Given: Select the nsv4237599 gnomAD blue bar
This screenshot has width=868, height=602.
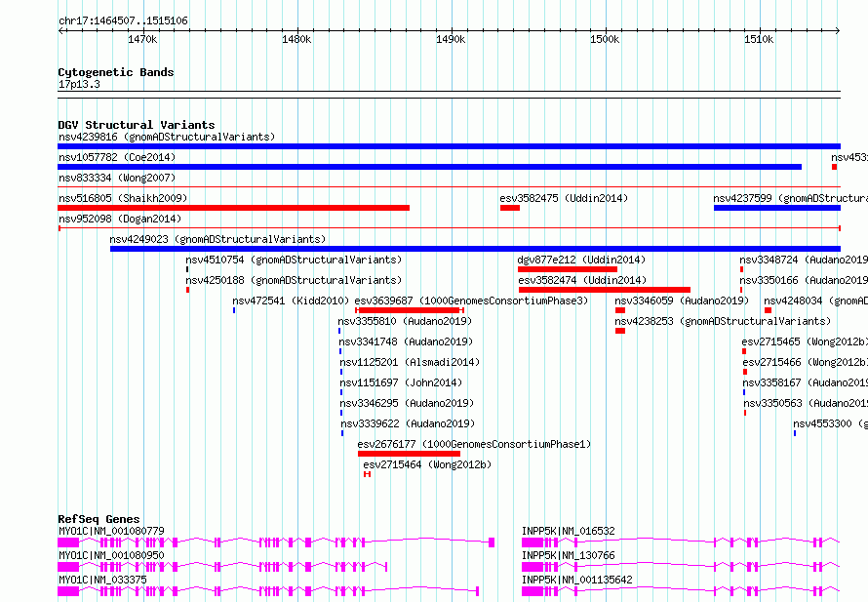Looking at the screenshot, I should pos(777,208).
